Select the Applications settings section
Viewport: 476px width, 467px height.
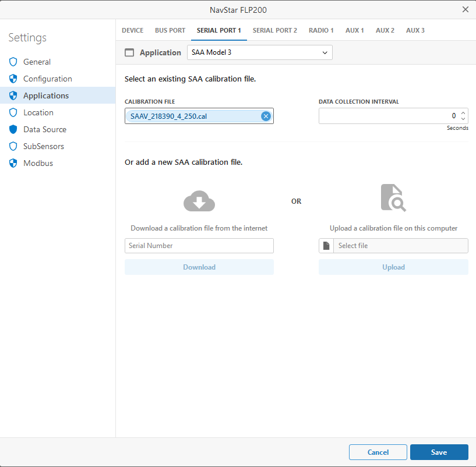(58, 95)
